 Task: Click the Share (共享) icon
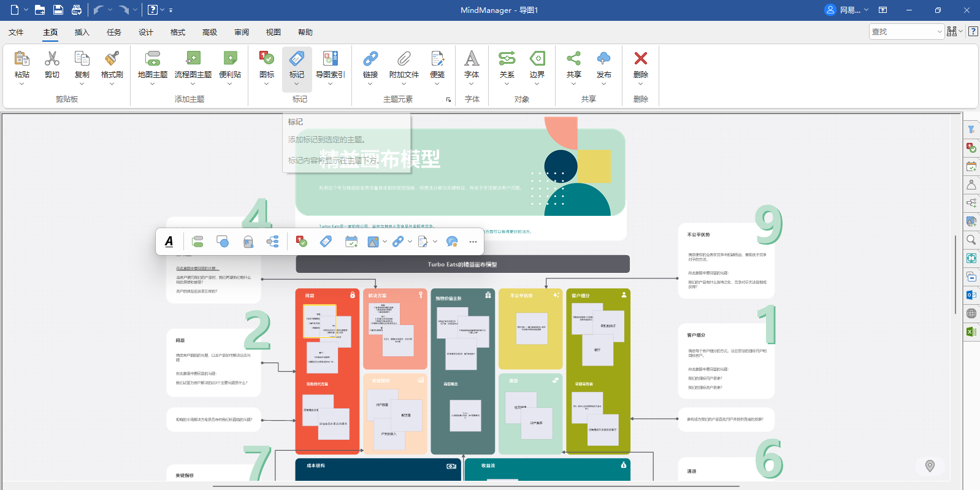click(574, 58)
